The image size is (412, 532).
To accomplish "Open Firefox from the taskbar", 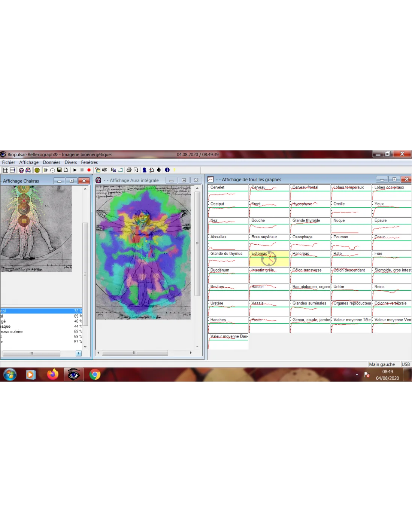I will click(x=53, y=374).
